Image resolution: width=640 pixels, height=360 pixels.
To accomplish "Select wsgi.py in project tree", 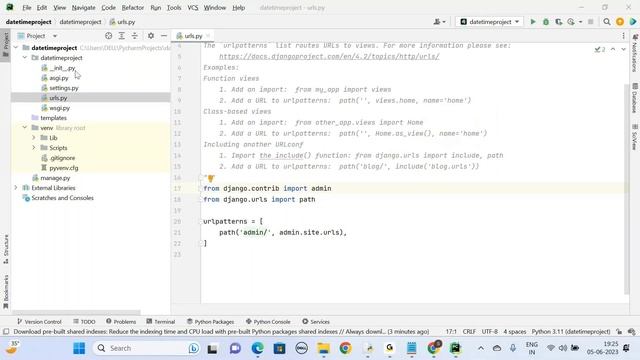I will point(59,108).
